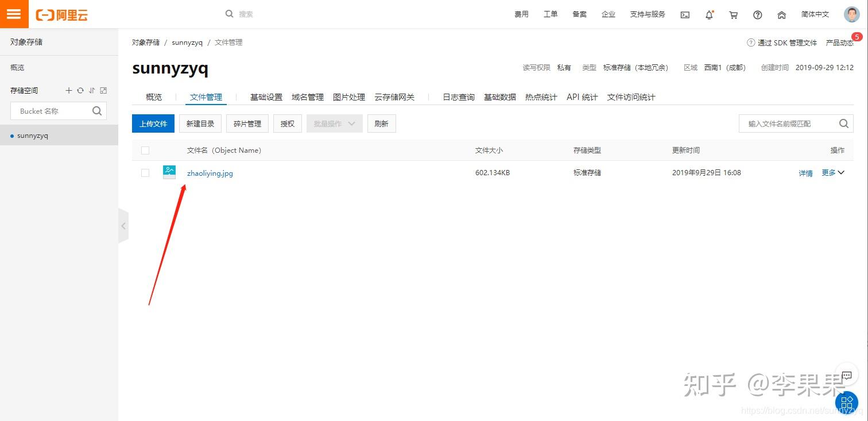
Task: Open the 支持与服务 top menu
Action: [648, 14]
